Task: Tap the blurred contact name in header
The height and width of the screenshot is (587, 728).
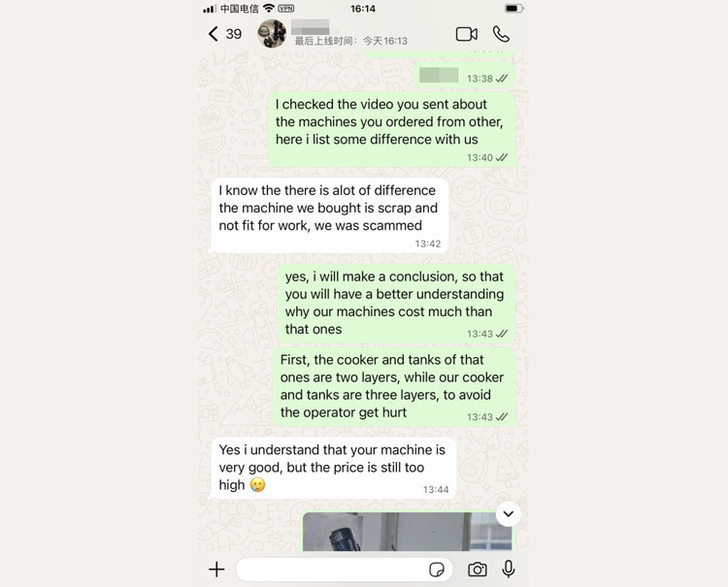Action: point(311,27)
